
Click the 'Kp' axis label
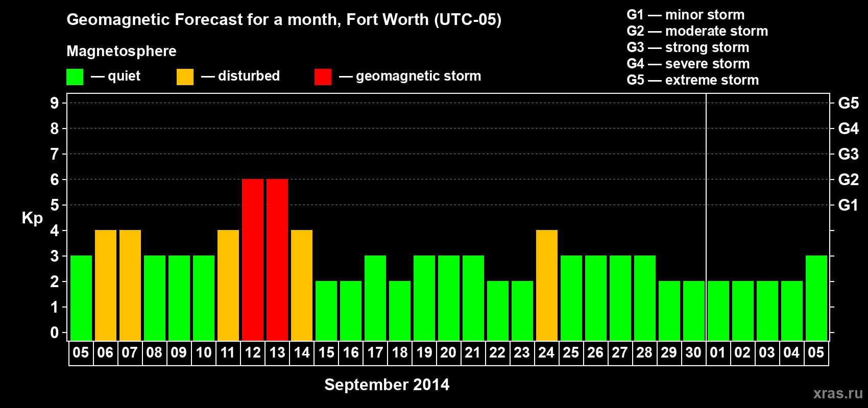[32, 218]
